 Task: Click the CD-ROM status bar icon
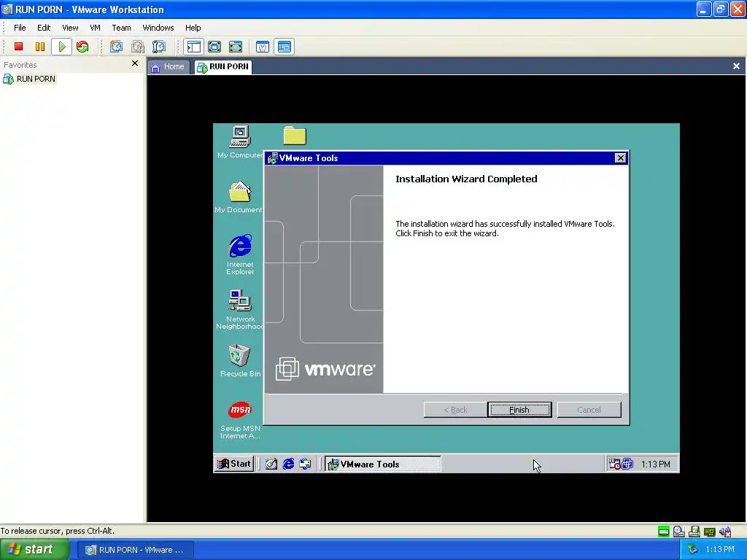point(679,532)
